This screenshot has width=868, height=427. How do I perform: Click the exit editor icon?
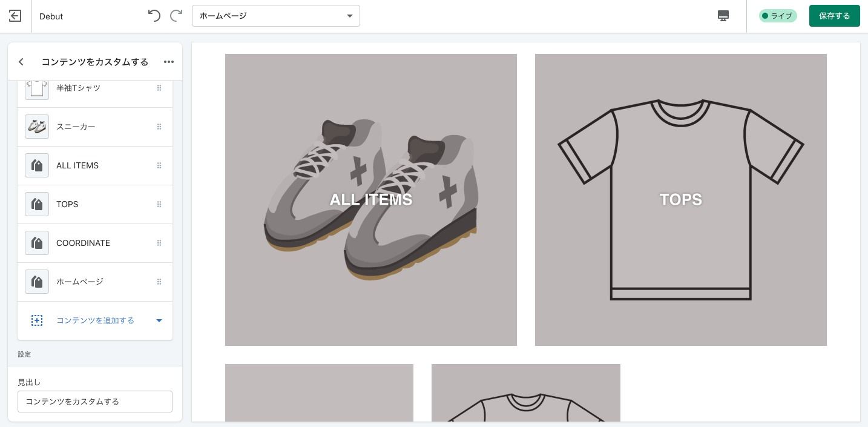15,16
